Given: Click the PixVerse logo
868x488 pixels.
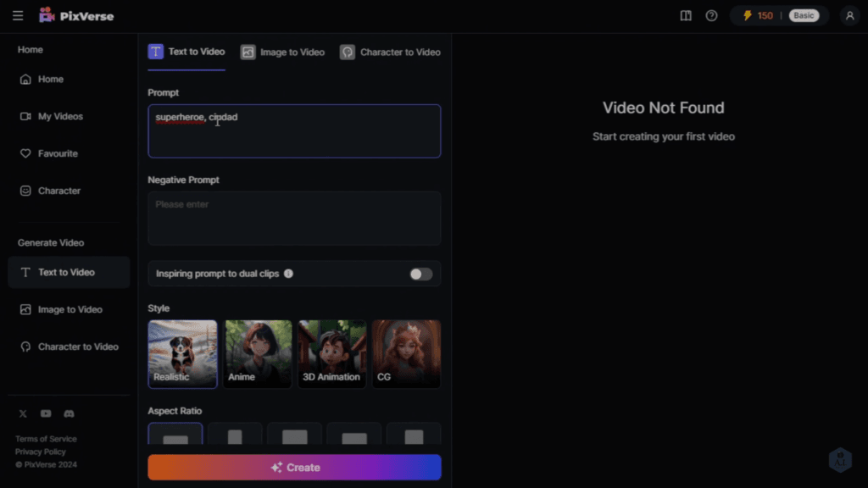Looking at the screenshot, I should click(x=76, y=14).
